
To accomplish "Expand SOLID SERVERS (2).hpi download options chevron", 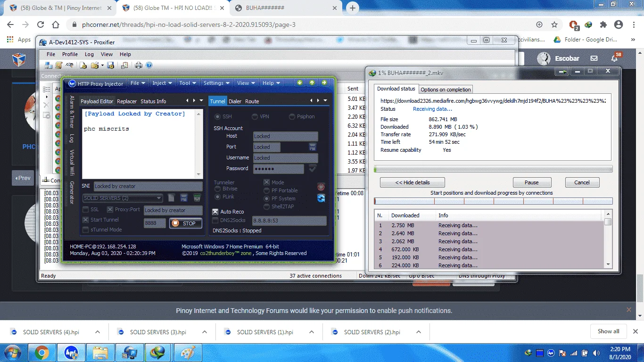I will click(x=419, y=332).
